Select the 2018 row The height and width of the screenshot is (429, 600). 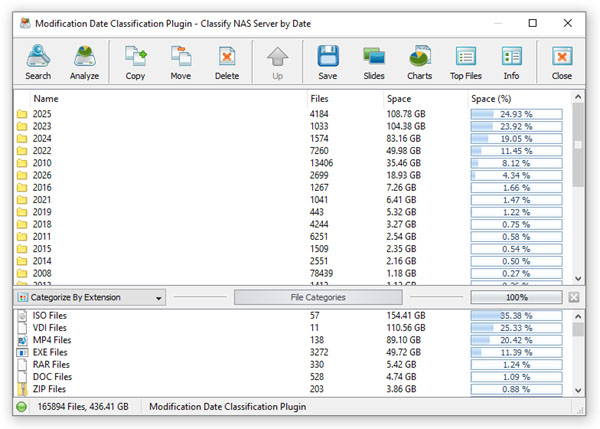pos(293,224)
